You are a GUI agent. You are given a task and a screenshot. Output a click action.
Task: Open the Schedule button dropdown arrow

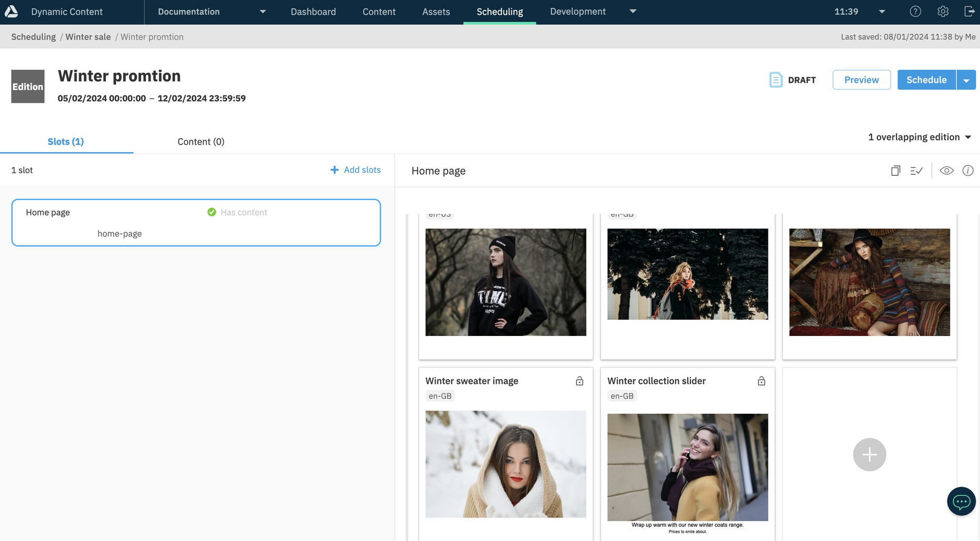[x=966, y=80]
